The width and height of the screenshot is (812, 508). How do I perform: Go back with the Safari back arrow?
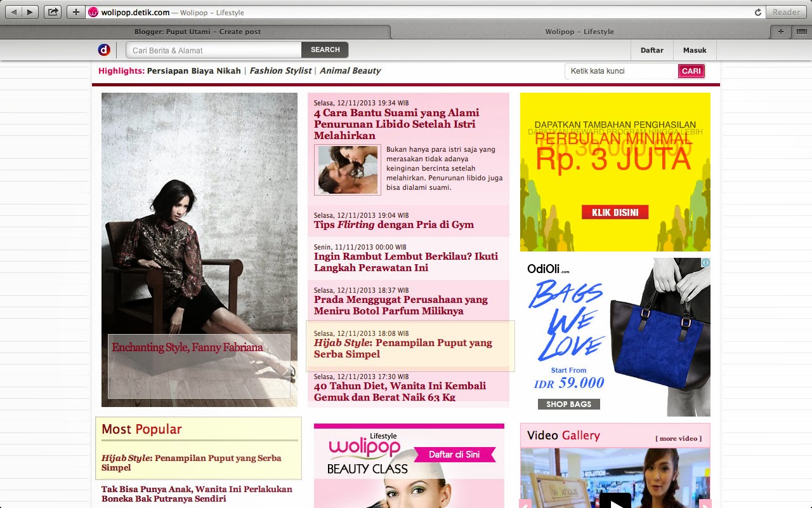pyautogui.click(x=15, y=12)
